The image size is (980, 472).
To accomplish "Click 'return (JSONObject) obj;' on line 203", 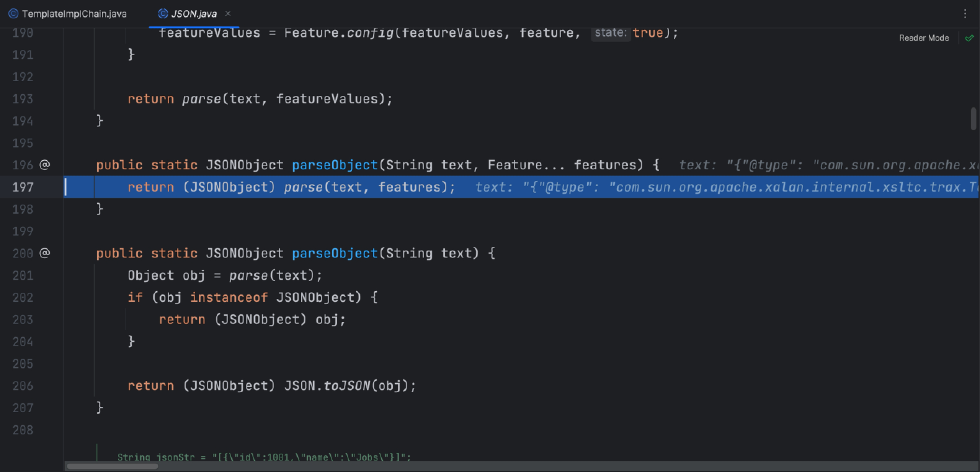I will coord(252,320).
